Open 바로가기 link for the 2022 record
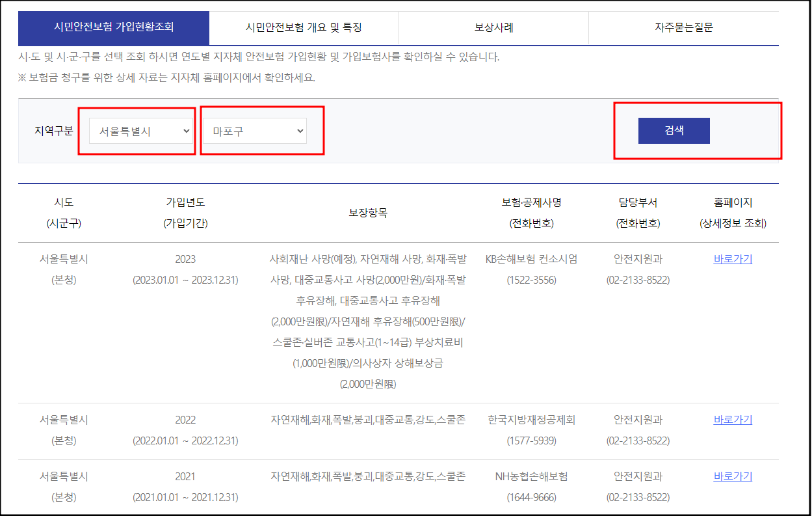This screenshot has width=812, height=516. click(x=733, y=420)
